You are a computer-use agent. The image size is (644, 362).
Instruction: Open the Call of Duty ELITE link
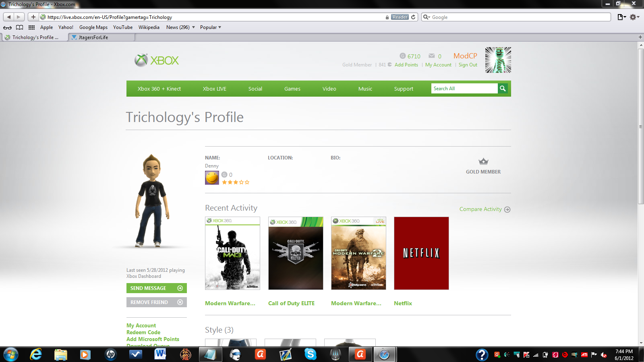point(291,303)
